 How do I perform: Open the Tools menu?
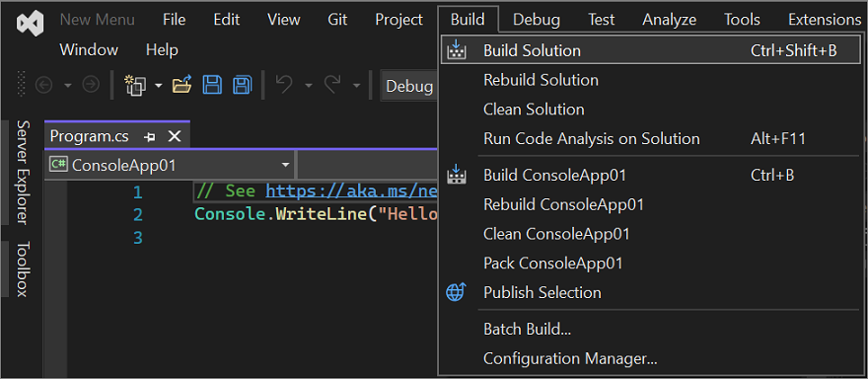(x=742, y=20)
